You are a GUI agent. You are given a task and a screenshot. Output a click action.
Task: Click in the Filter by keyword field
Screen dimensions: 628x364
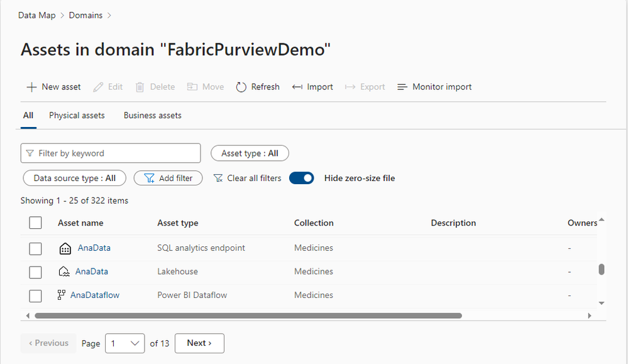tap(111, 153)
